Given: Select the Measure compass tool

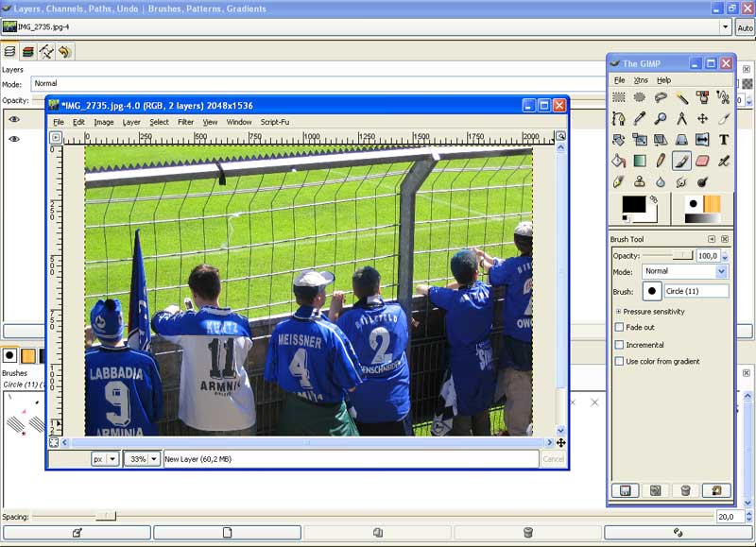Looking at the screenshot, I should click(x=681, y=118).
